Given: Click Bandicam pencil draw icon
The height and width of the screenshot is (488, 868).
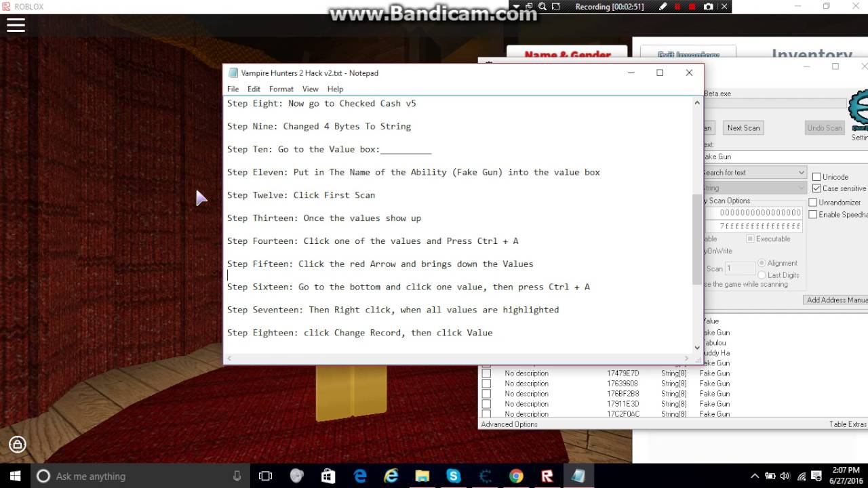Looking at the screenshot, I should click(x=663, y=7).
